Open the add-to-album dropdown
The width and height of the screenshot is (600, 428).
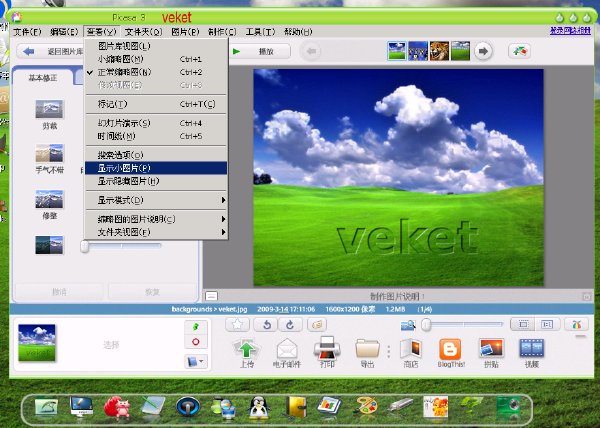tap(196, 361)
